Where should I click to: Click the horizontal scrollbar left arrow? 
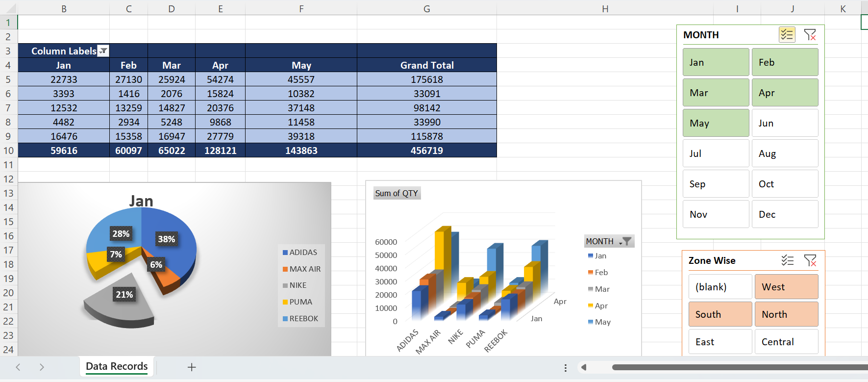point(583,367)
